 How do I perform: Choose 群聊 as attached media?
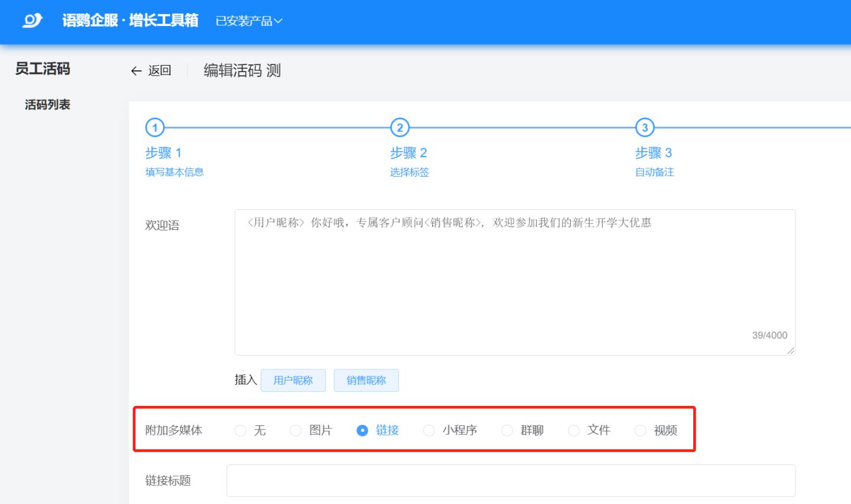(507, 431)
